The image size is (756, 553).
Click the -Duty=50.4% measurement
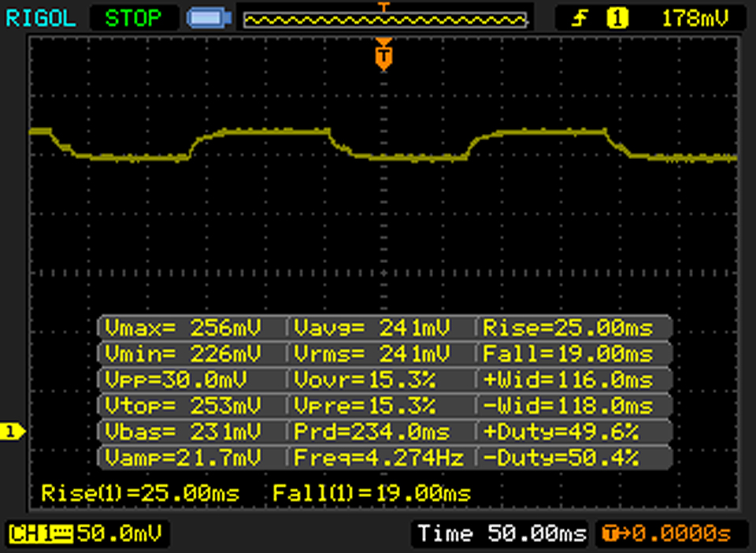561,457
